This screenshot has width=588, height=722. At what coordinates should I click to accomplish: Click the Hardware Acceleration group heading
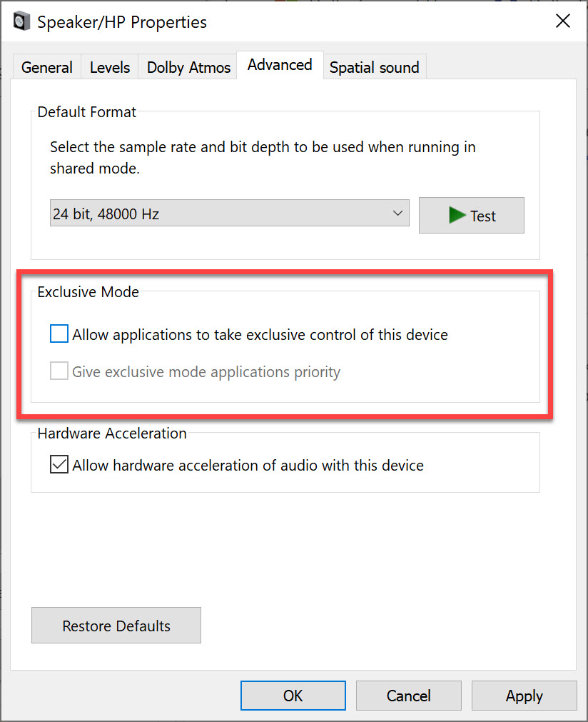coord(112,433)
